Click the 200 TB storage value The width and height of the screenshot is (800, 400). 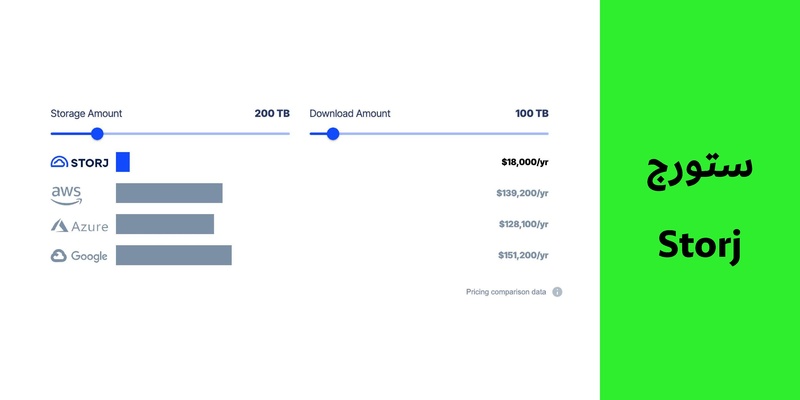coord(272,114)
